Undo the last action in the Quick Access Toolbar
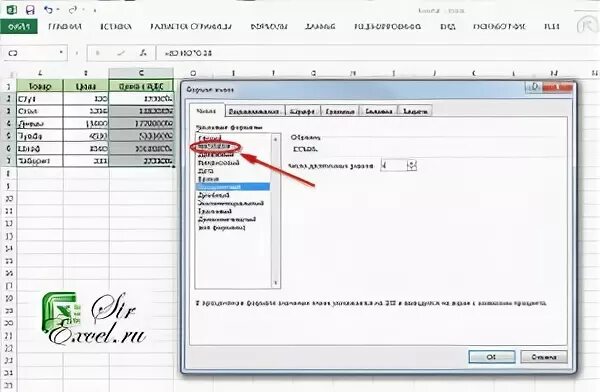Image resolution: width=600 pixels, height=392 pixels. tap(48, 10)
